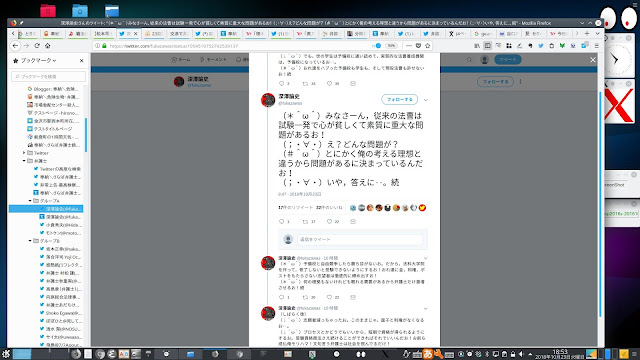The image size is (640, 360).
Task: Switch to the 交渉で tab
Action: [179, 33]
